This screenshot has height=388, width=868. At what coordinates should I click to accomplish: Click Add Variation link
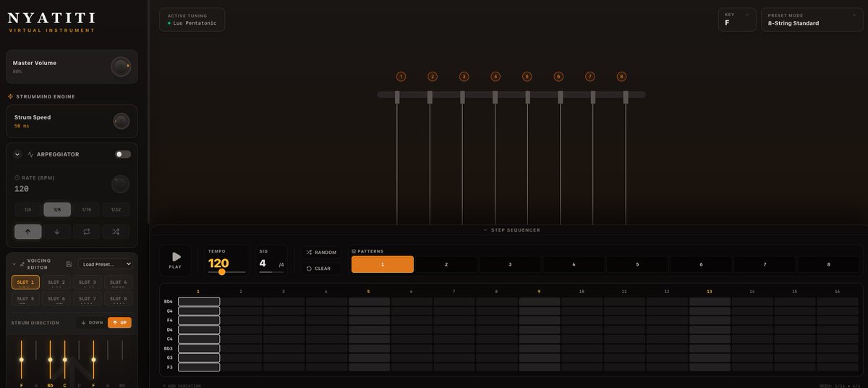click(x=183, y=386)
